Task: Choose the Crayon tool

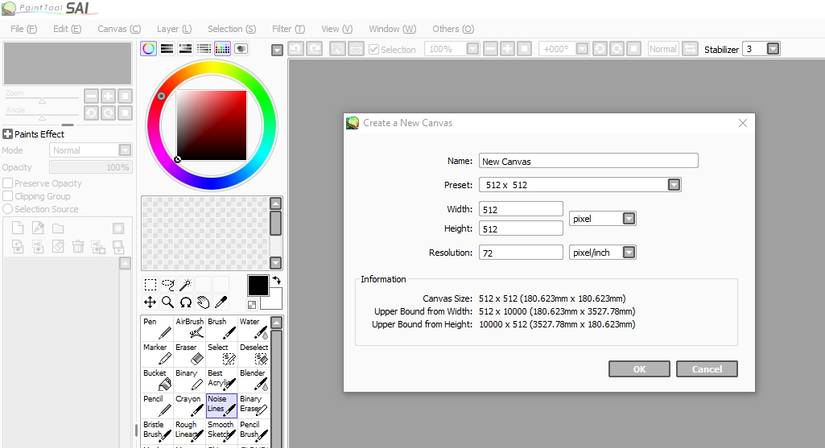Action: click(189, 405)
